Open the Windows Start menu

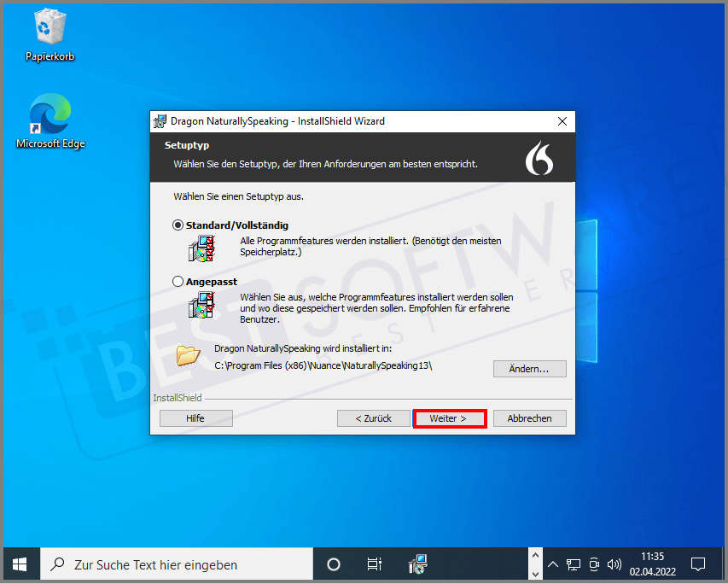(20, 564)
